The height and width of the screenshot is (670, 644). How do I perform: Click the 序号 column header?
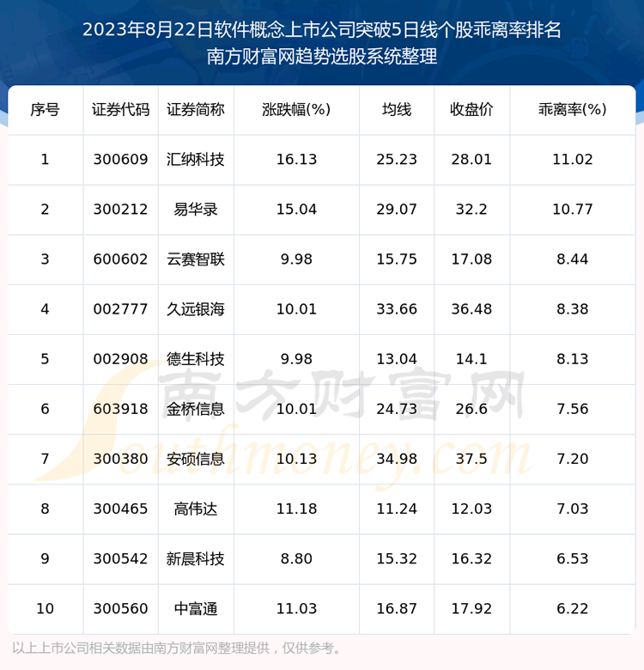(45, 110)
